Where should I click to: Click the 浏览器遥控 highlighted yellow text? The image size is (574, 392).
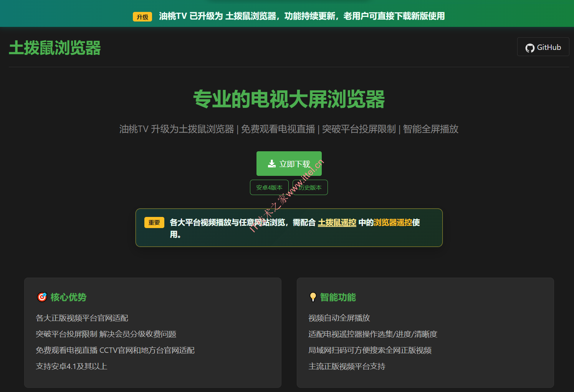(x=393, y=222)
